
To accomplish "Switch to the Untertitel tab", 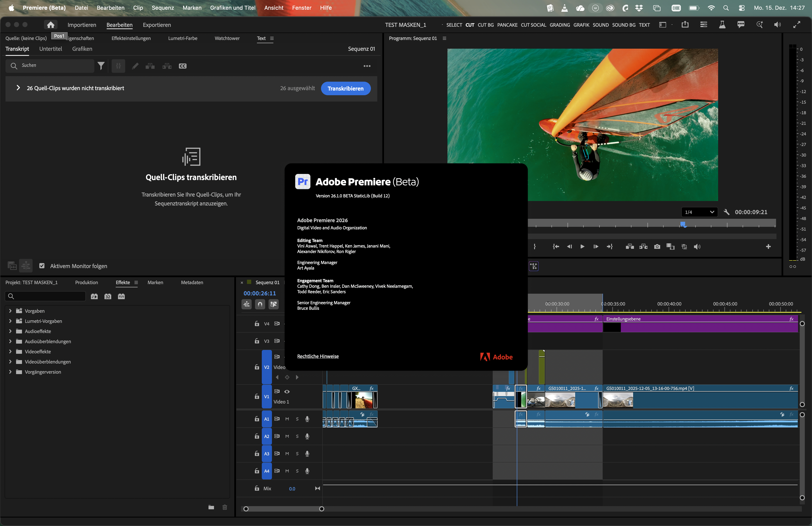I will pyautogui.click(x=51, y=49).
